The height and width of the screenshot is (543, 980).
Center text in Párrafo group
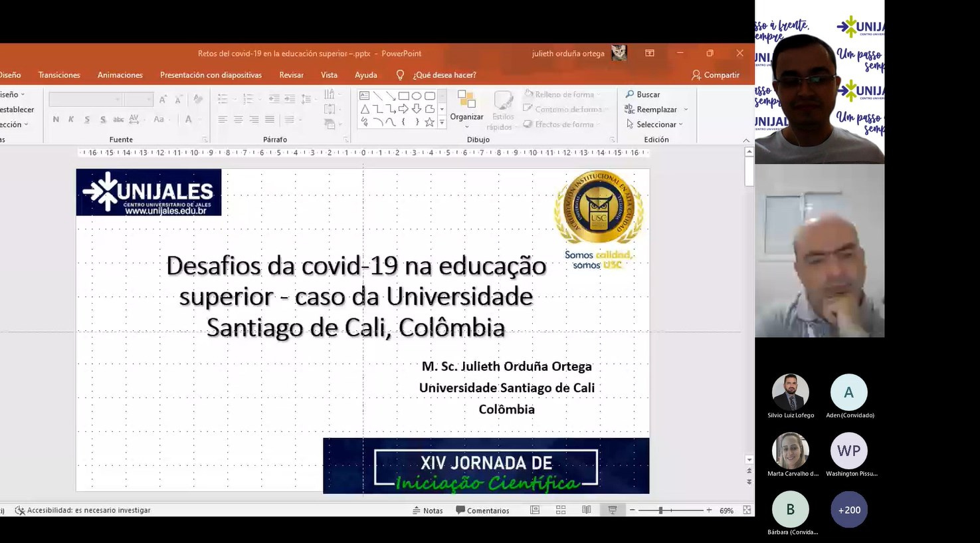(x=238, y=120)
